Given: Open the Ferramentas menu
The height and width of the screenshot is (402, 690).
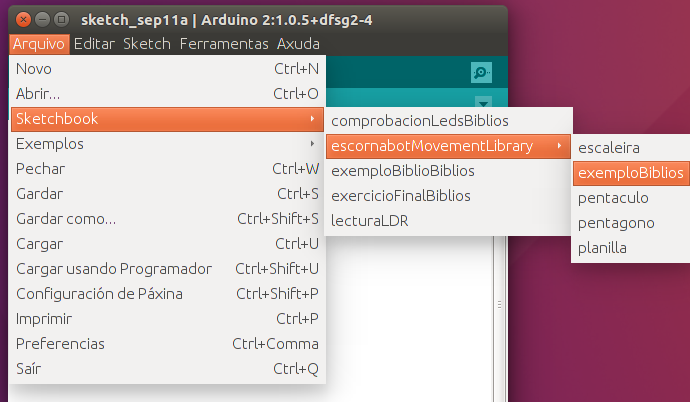Looking at the screenshot, I should click(224, 44).
